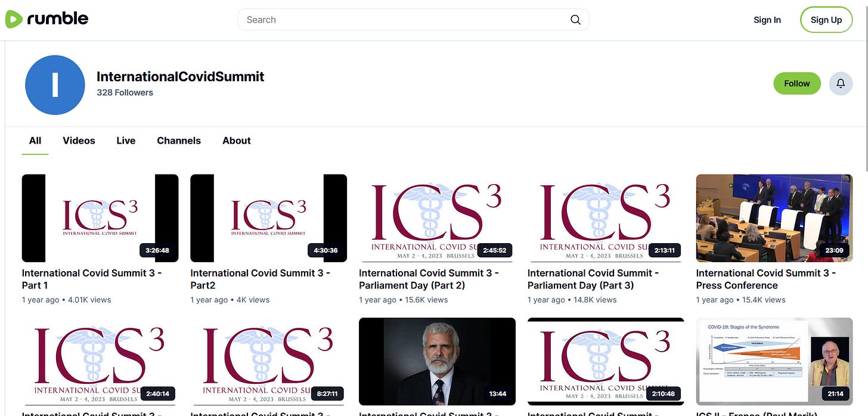Click '1 year ago • 14.8K views' text
Viewport: 868px width, 416px height.
point(572,300)
